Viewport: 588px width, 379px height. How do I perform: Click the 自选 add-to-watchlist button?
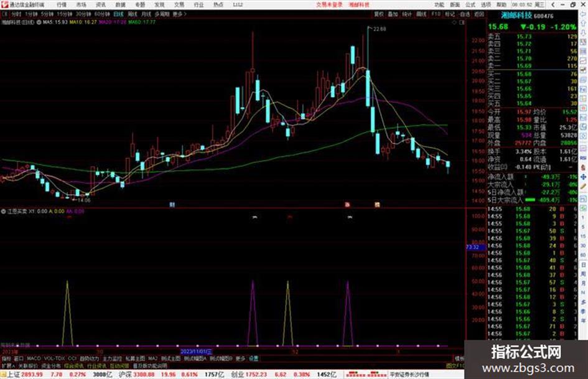click(x=465, y=14)
